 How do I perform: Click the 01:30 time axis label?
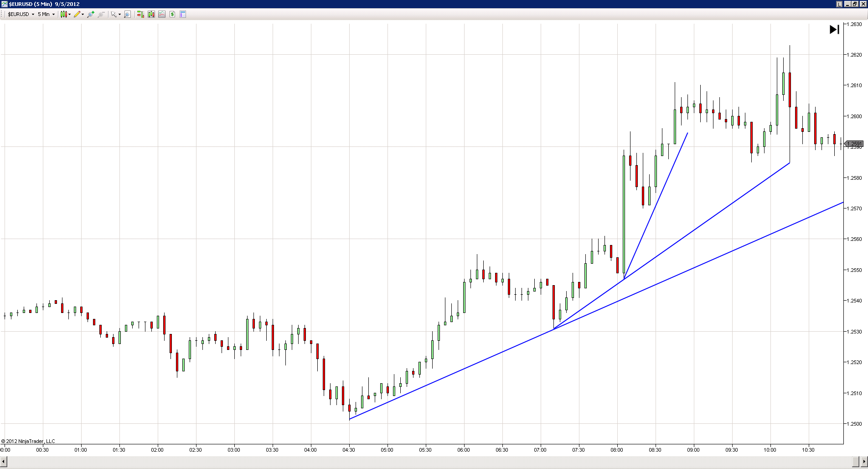[x=119, y=450]
